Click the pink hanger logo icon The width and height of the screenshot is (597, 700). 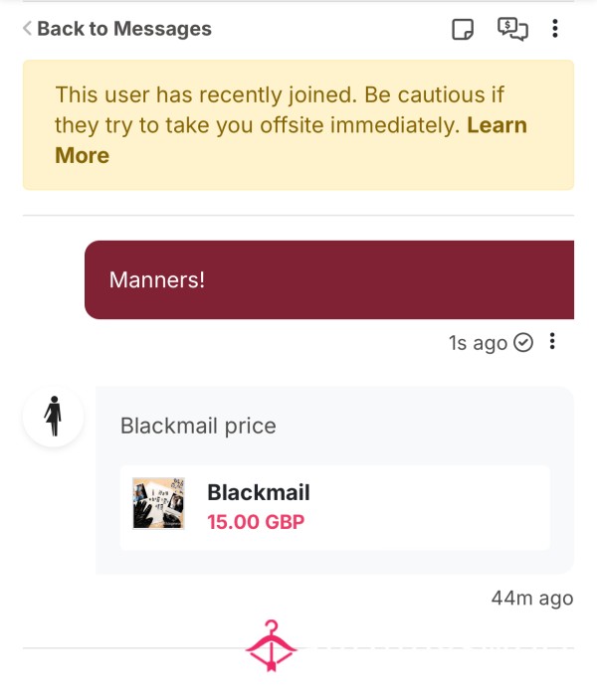(x=271, y=645)
